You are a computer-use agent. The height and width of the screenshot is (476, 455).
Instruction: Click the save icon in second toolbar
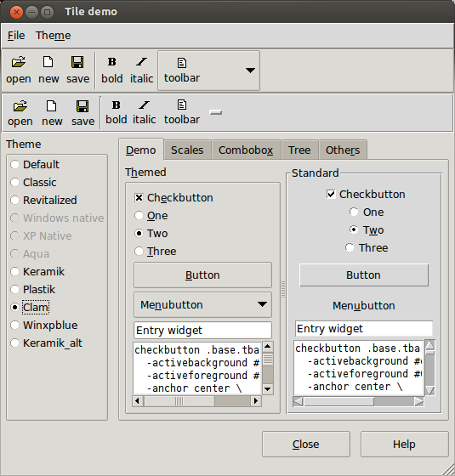click(x=82, y=106)
